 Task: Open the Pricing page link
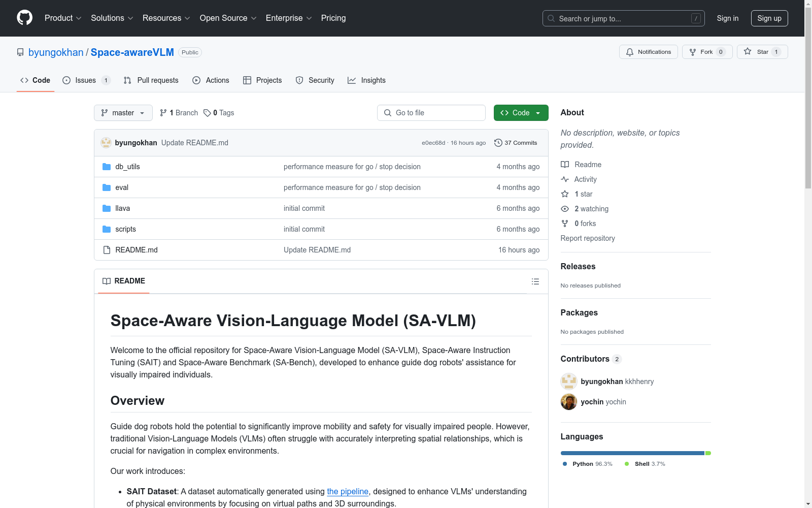[333, 18]
